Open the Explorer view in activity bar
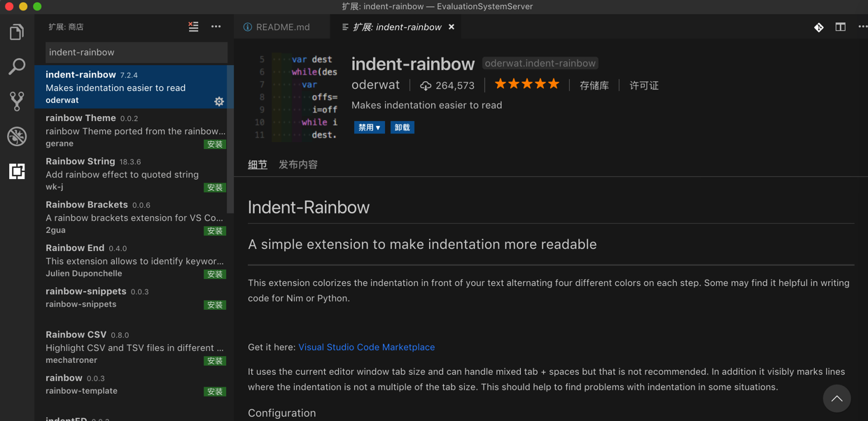868x421 pixels. pyautogui.click(x=17, y=32)
